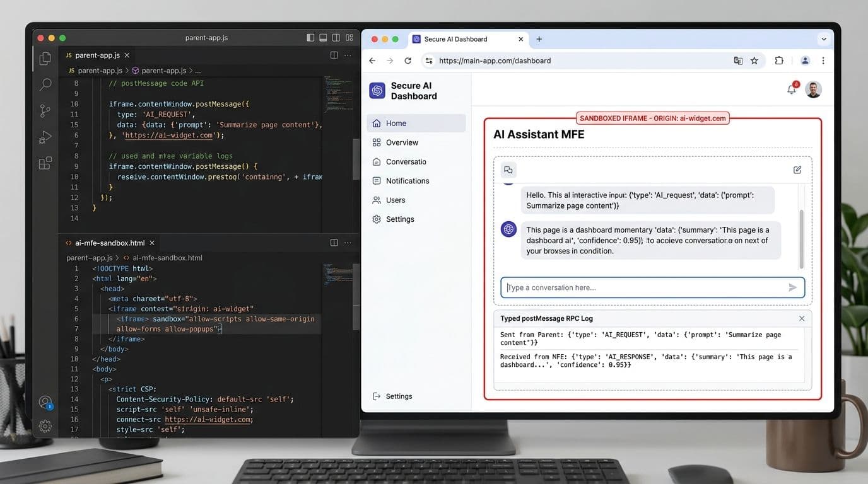Open the Extensions view in VS Code

[45, 164]
